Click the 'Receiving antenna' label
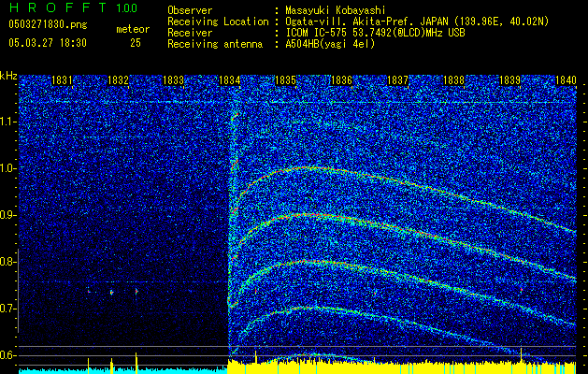Image resolution: width=588 pixels, height=374 pixels. (215, 44)
